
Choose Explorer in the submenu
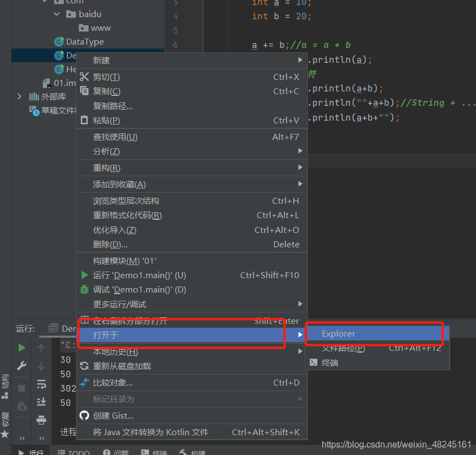point(377,333)
